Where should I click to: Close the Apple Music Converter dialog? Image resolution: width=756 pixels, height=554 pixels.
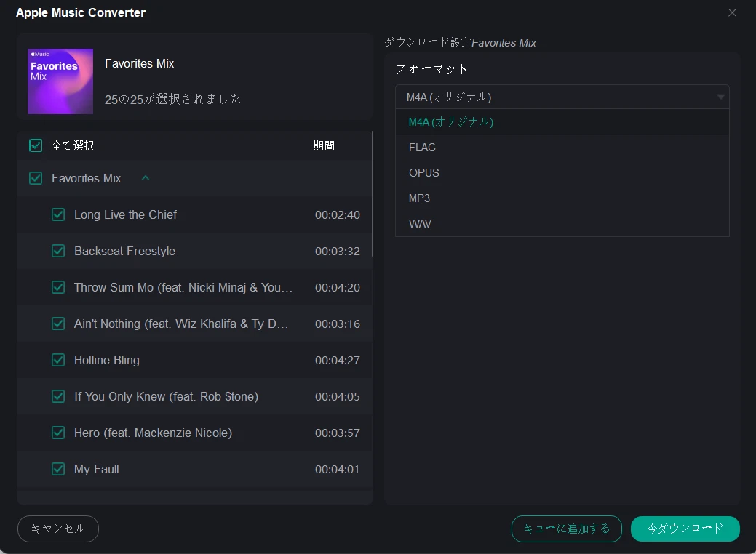(732, 13)
